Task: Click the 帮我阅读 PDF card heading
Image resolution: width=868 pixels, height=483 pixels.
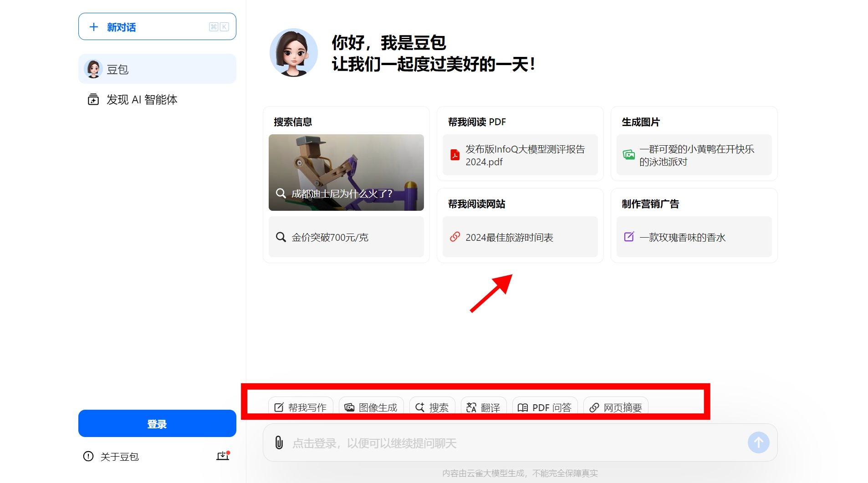Action: [477, 122]
